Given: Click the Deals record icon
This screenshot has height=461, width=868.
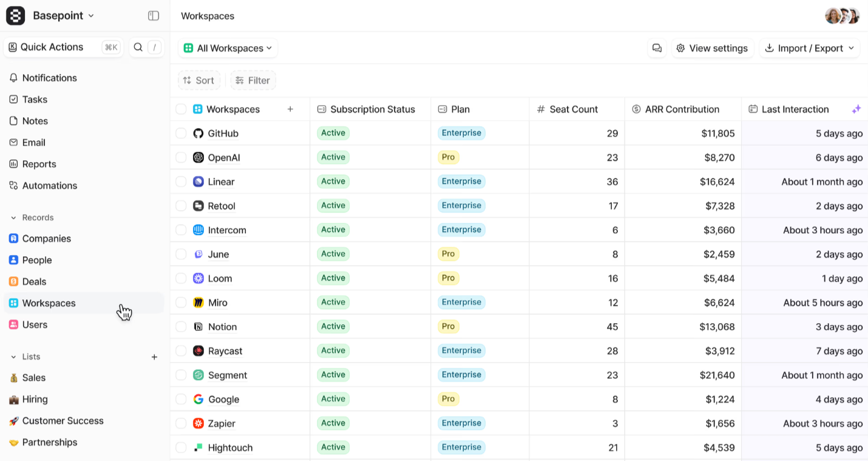Looking at the screenshot, I should tap(13, 282).
